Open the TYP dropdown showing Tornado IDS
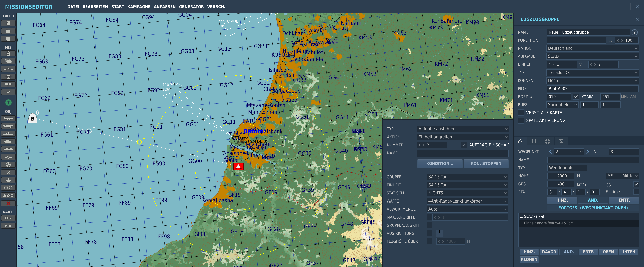The width and height of the screenshot is (644, 267). click(592, 73)
